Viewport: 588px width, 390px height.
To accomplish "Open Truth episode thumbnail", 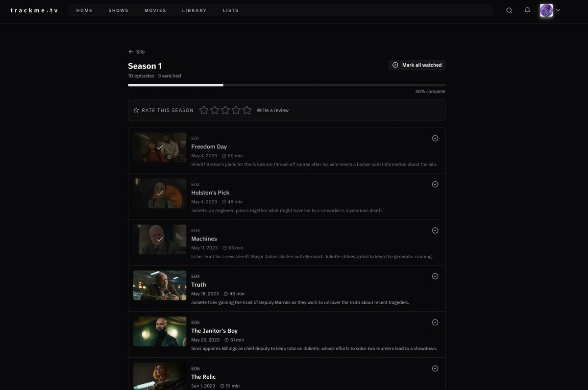I will [x=160, y=286].
